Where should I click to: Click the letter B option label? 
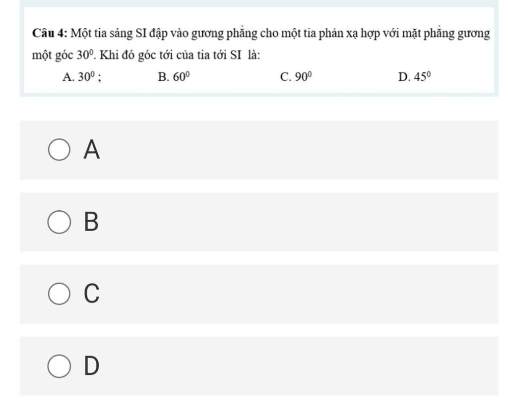click(91, 222)
